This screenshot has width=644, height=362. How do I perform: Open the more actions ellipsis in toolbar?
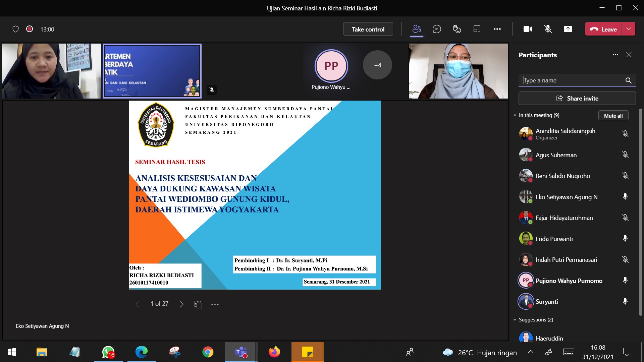click(x=497, y=29)
